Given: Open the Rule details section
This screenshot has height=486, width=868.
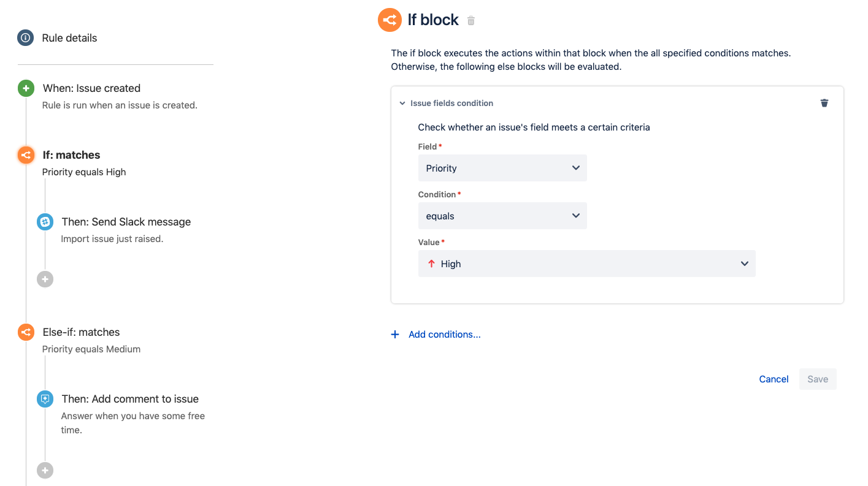Looking at the screenshot, I should 69,38.
